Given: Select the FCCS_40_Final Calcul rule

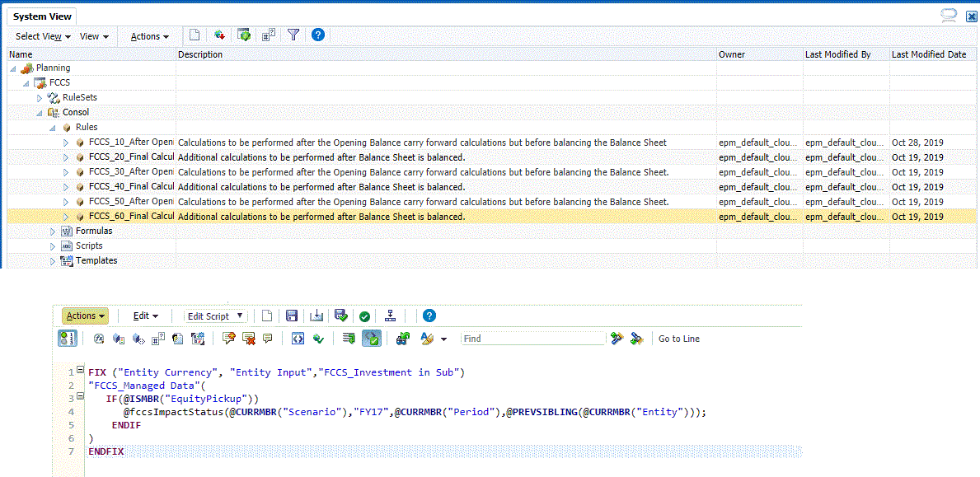Looking at the screenshot, I should tap(131, 187).
